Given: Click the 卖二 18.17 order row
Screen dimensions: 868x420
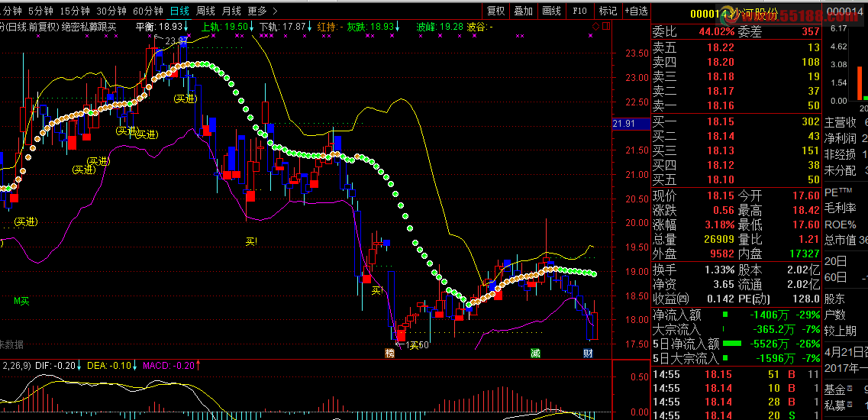Looking at the screenshot, I should 737,91.
